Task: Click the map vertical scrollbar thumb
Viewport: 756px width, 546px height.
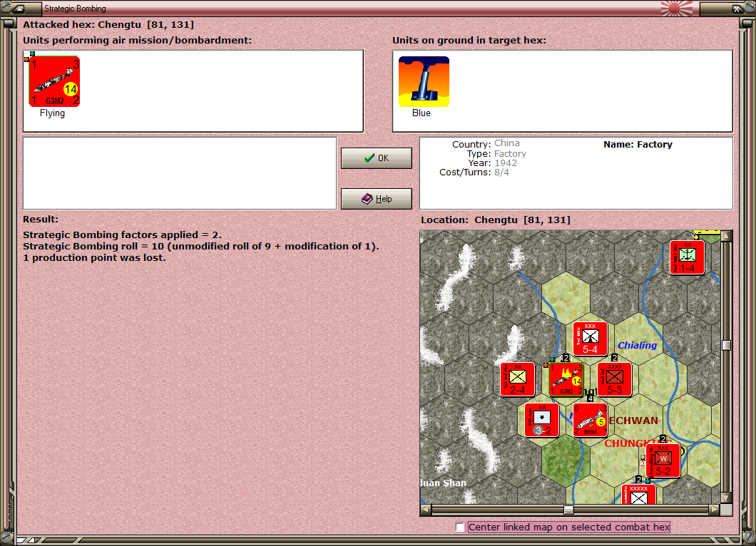Action: [x=726, y=345]
